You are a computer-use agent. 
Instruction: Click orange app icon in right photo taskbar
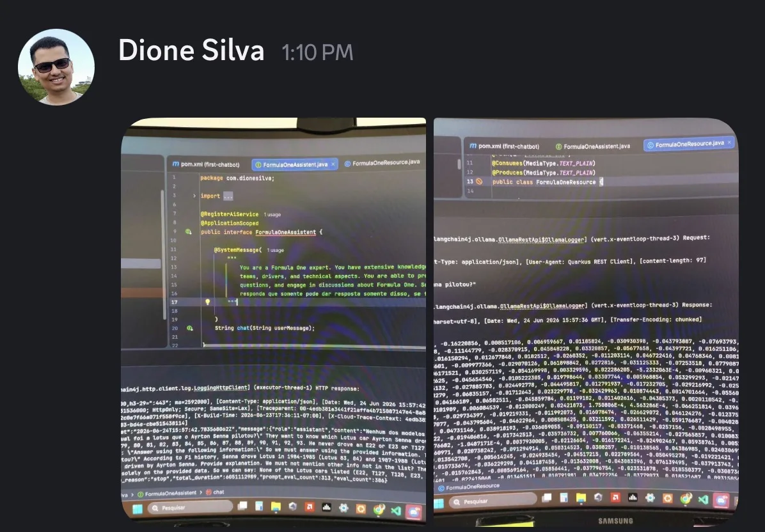[668, 498]
